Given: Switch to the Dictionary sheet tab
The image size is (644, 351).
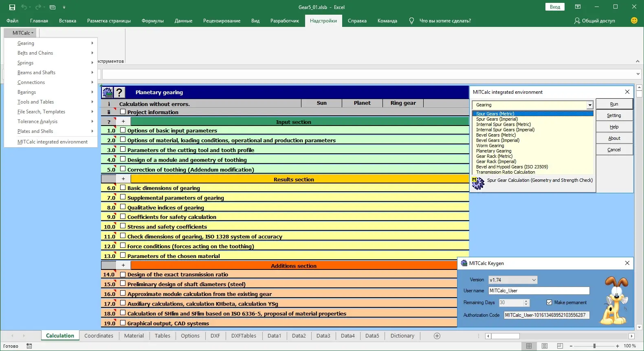Looking at the screenshot, I should click(x=402, y=336).
